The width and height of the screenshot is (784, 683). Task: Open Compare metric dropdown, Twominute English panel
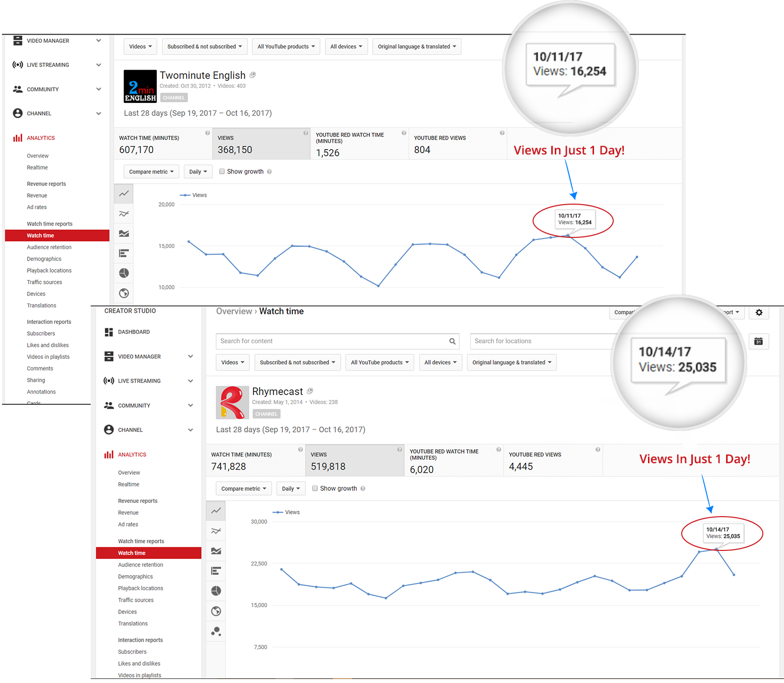151,172
